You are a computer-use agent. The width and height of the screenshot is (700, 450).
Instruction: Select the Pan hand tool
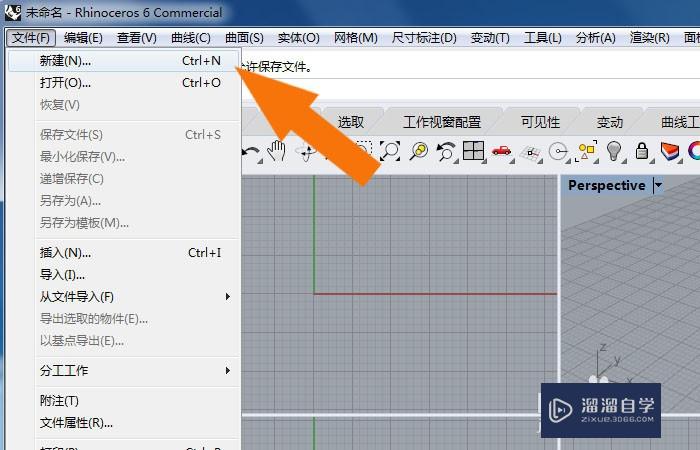(276, 151)
